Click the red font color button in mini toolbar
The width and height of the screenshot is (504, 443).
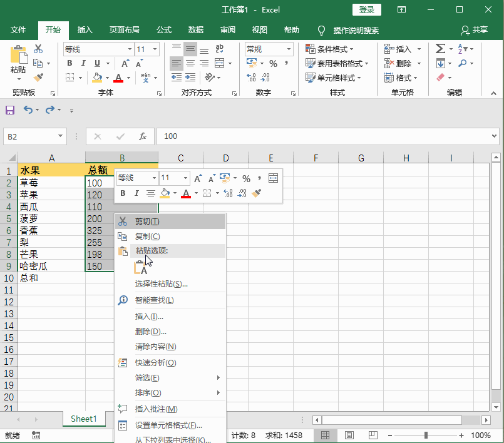click(x=185, y=193)
